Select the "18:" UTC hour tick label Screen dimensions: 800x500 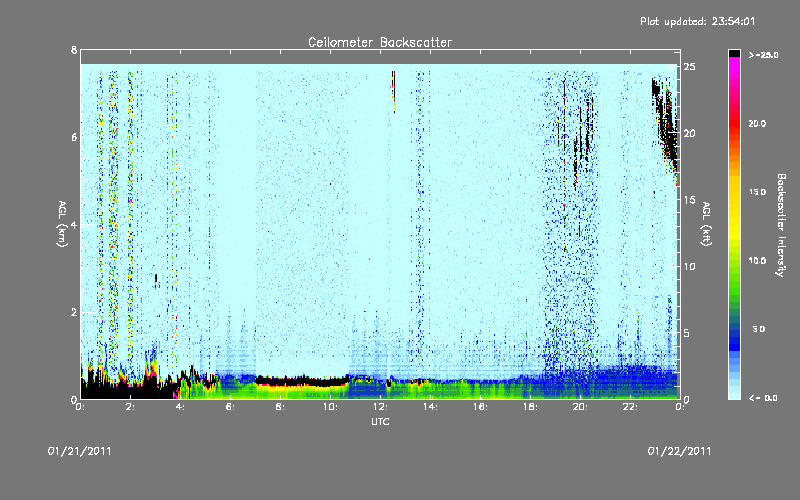pyautogui.click(x=530, y=407)
